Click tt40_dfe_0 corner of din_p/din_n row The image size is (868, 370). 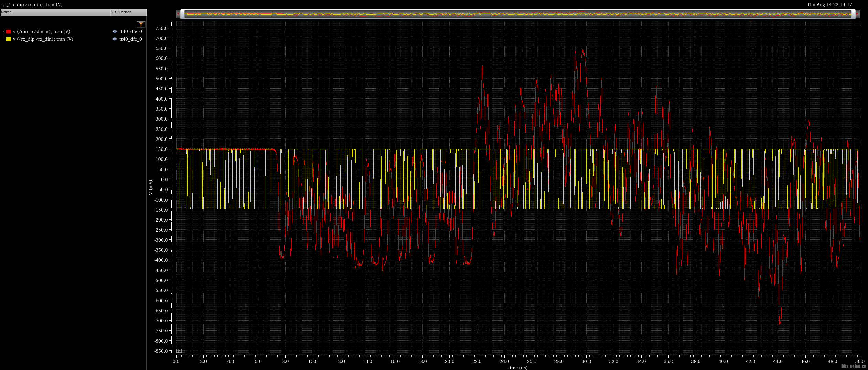pyautogui.click(x=130, y=31)
